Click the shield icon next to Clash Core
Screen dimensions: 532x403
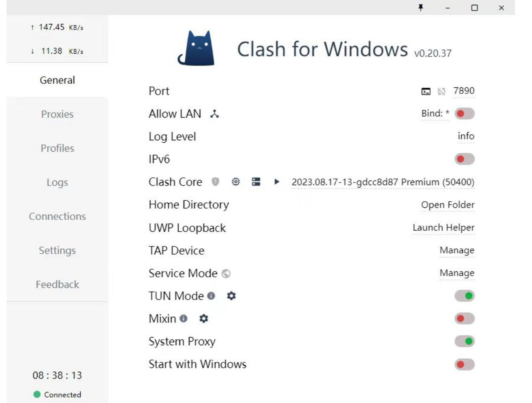(215, 182)
